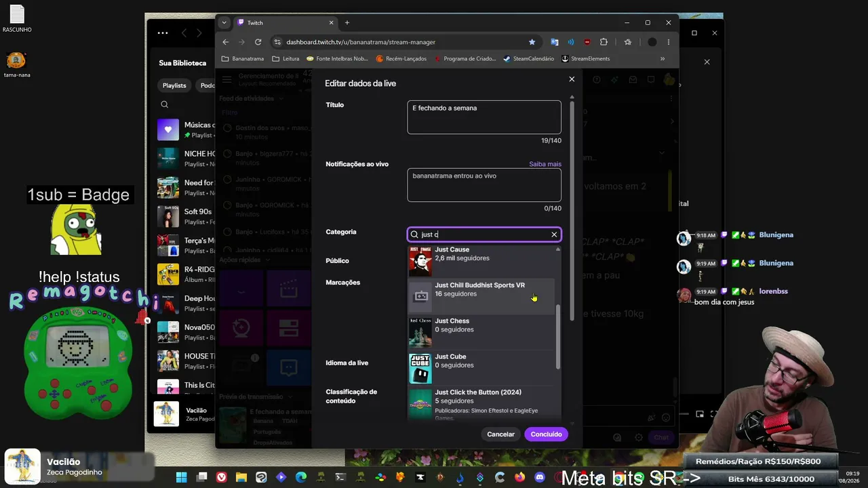Choose Just Click the Button (2024) result
This screenshot has width=868, height=488.
pos(481,403)
